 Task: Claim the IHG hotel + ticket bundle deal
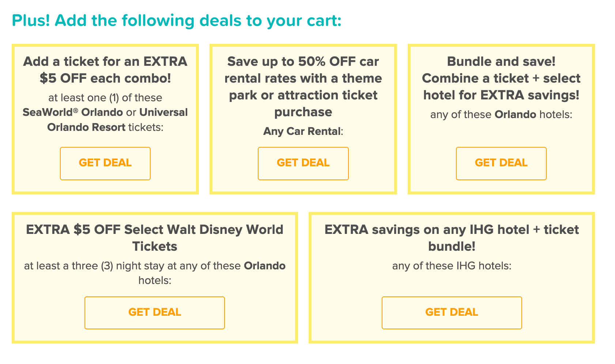click(x=452, y=312)
